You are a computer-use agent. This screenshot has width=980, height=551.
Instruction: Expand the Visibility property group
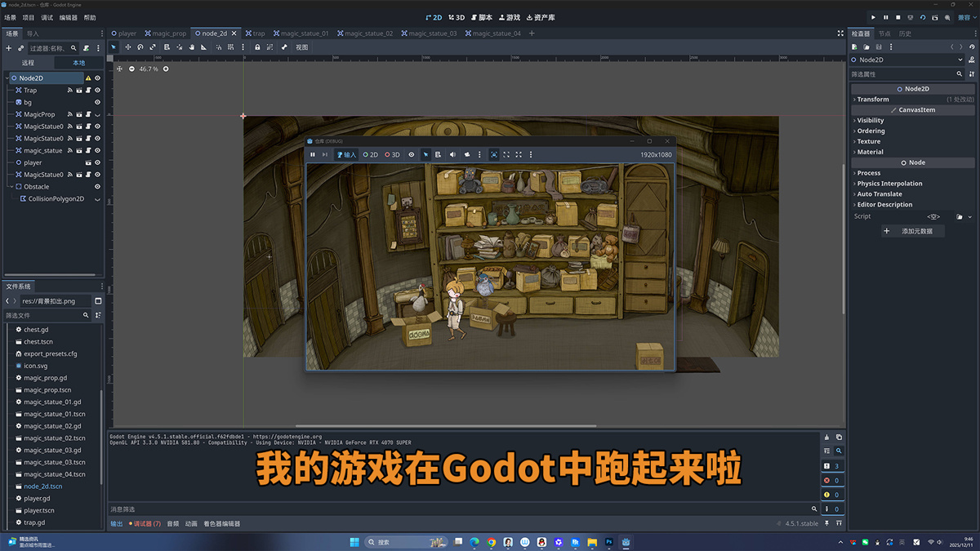click(871, 120)
